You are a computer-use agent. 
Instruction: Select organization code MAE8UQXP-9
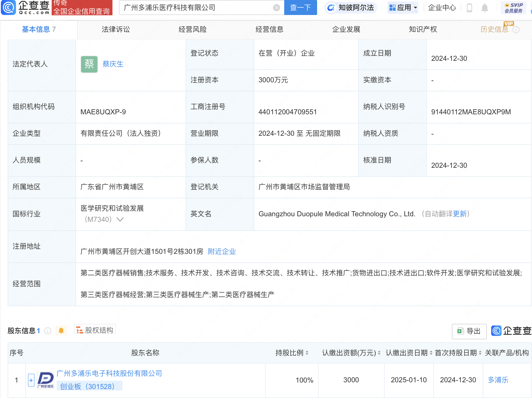[103, 112]
